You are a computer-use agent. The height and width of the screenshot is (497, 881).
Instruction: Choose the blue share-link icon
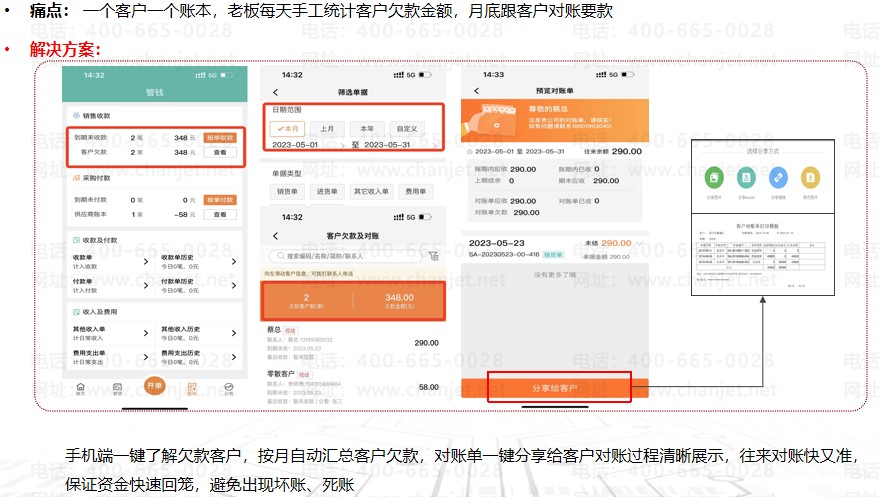coord(778,178)
